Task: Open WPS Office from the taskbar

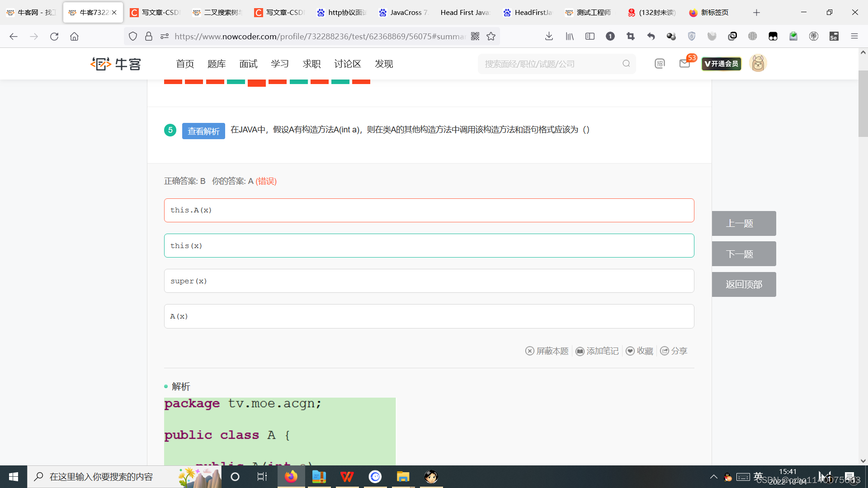Action: 347,477
